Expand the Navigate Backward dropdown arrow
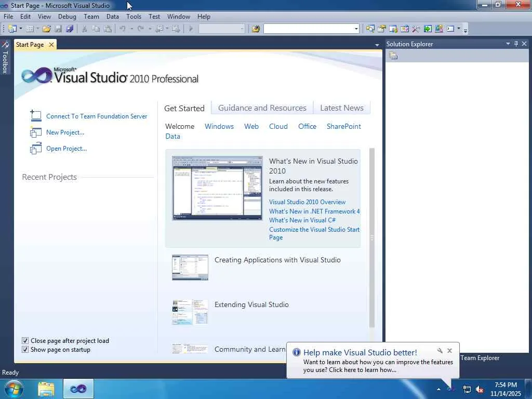Viewport: 532px width, 399px height. tap(167, 29)
